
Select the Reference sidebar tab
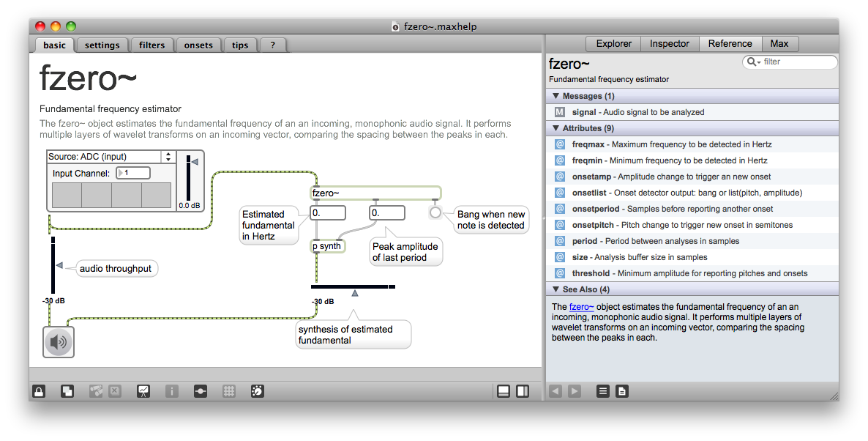click(x=730, y=44)
